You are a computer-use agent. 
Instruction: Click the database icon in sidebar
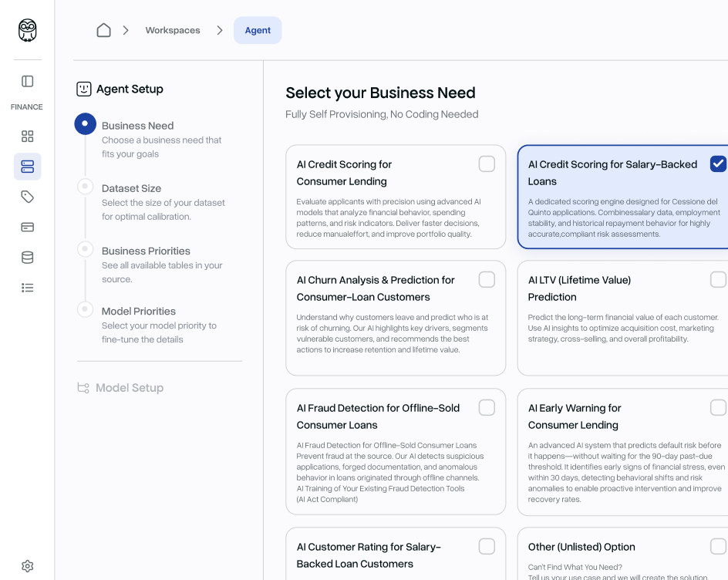pos(27,257)
